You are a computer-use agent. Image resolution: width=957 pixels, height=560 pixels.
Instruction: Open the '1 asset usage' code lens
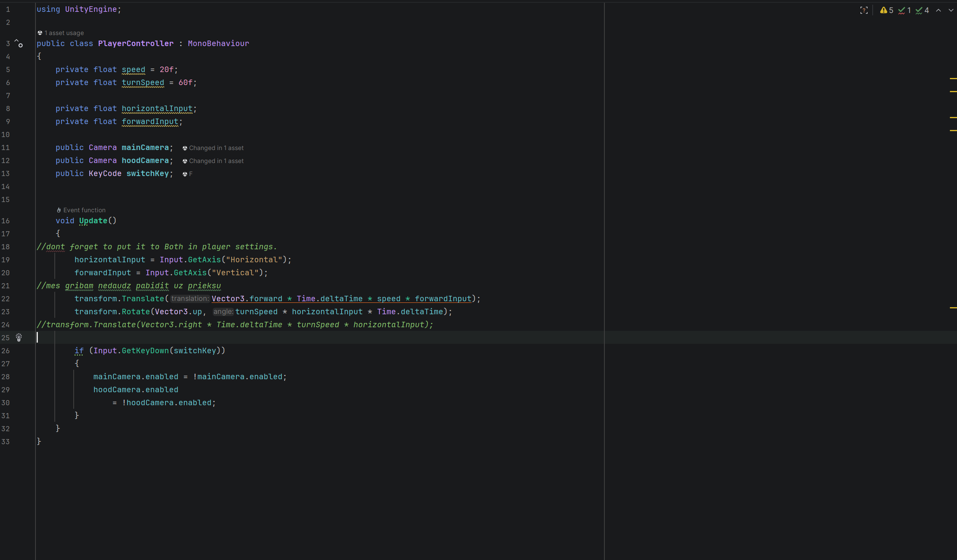click(x=63, y=33)
